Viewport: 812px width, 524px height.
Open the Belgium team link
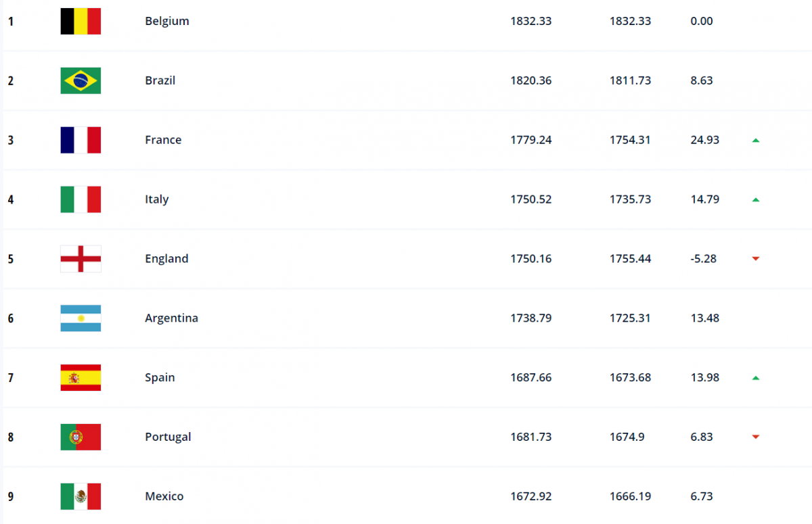(x=167, y=21)
